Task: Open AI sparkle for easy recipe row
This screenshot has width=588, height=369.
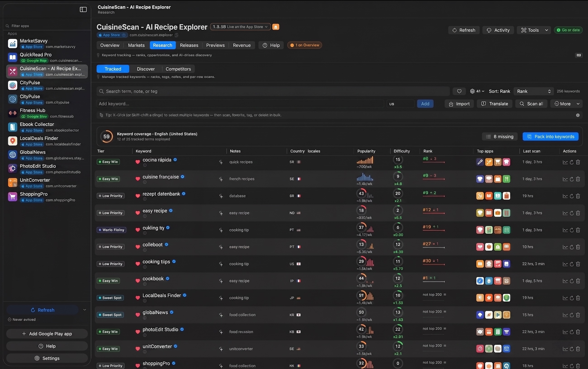Action: (221, 213)
